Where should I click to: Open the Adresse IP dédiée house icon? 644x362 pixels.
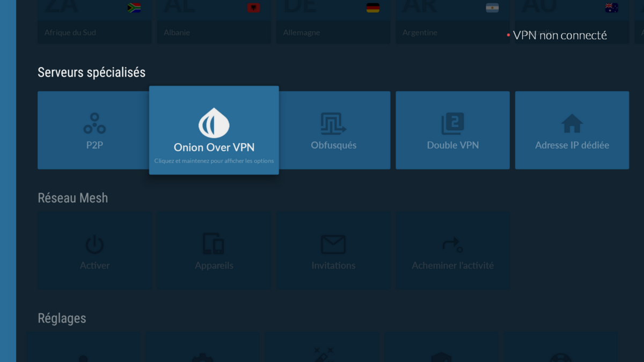(572, 124)
